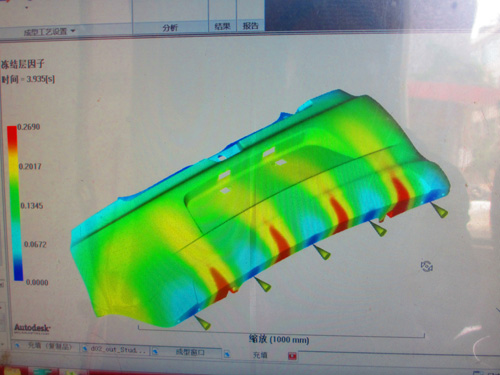500x375 pixels.
Task: Click the injection cone second from right
Action: click(378, 229)
